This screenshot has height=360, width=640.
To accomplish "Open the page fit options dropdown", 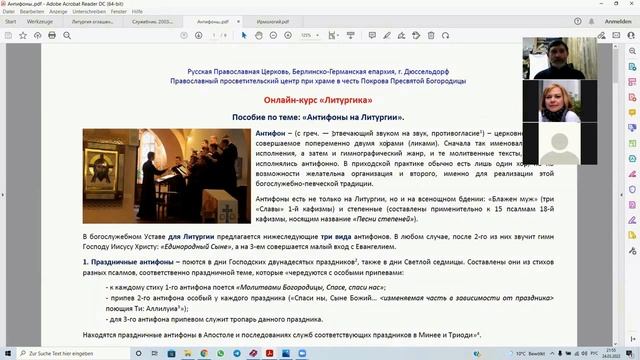I will point(333,36).
